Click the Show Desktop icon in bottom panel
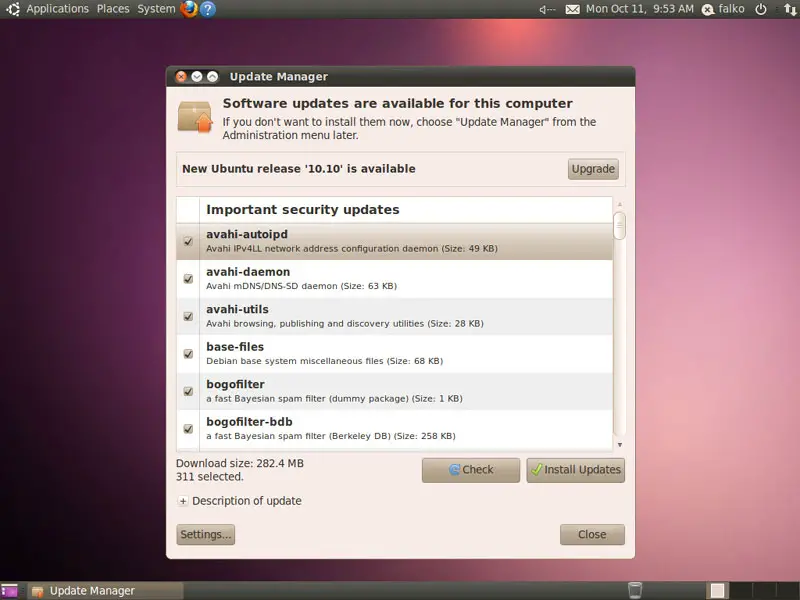 (9, 591)
